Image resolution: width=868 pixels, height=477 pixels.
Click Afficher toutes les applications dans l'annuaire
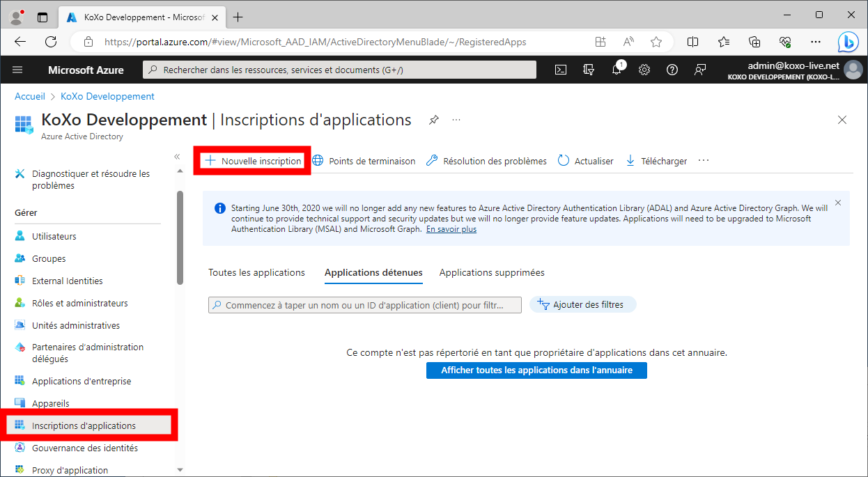click(x=536, y=370)
